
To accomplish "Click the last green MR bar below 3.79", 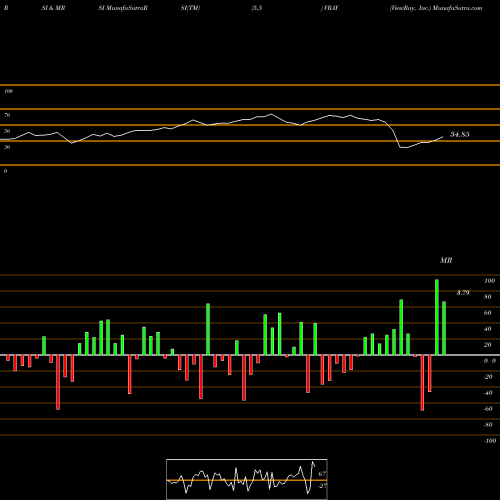I will click(x=444, y=328).
